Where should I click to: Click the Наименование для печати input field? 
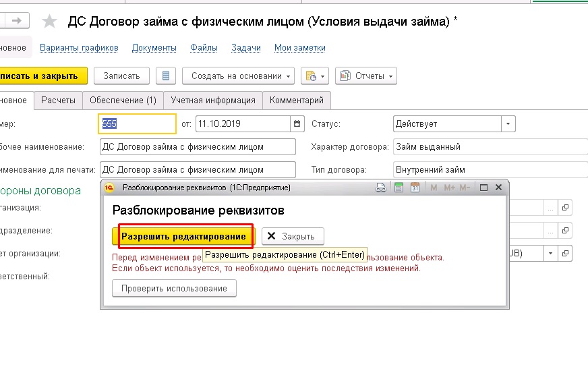click(x=198, y=169)
